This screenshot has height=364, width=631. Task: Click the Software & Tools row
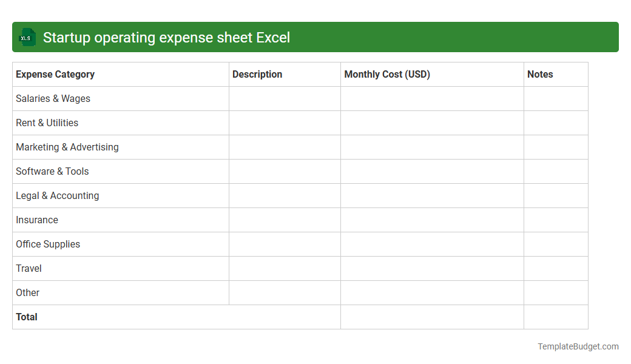tap(52, 171)
